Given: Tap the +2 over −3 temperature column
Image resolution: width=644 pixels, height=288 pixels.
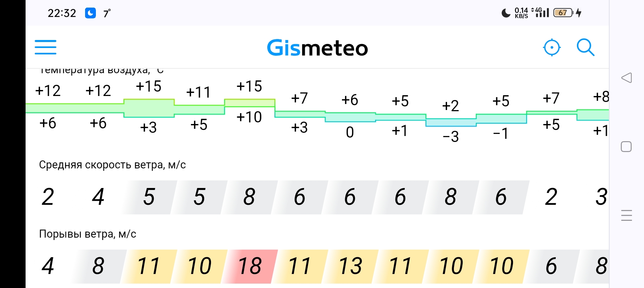Looking at the screenshot, I should 451,122.
